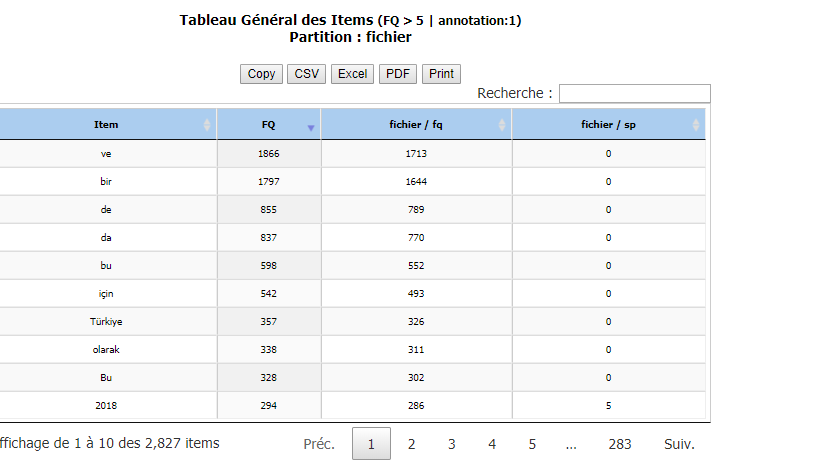Export the table as CSV
The width and height of the screenshot is (817, 468).
point(306,74)
